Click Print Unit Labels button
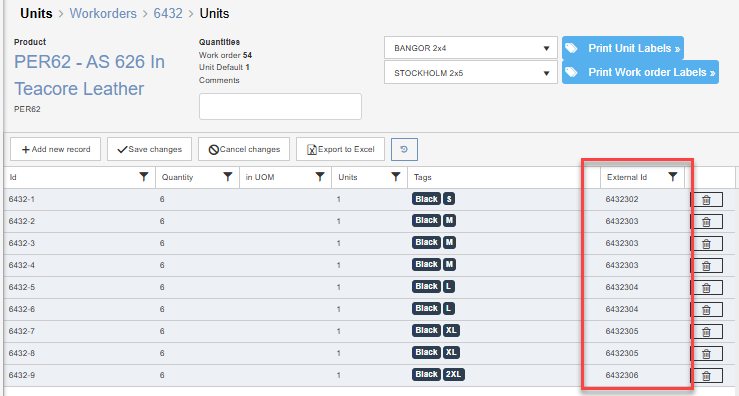Image resolution: width=739 pixels, height=396 pixels. click(623, 48)
